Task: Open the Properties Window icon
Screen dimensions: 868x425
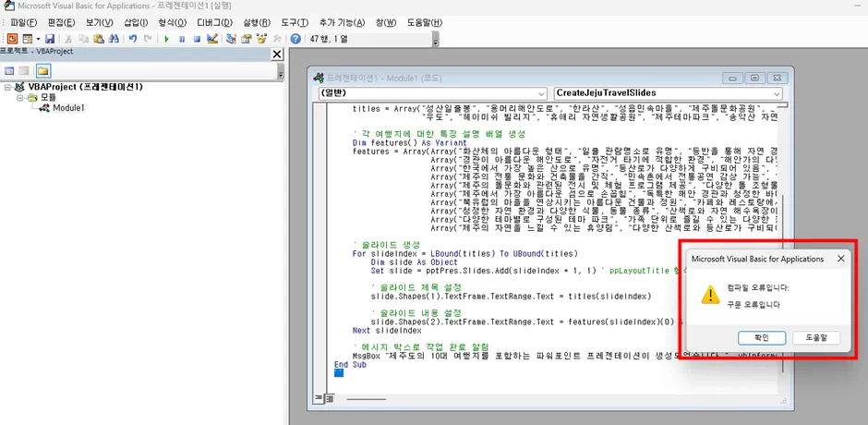Action: [246, 39]
